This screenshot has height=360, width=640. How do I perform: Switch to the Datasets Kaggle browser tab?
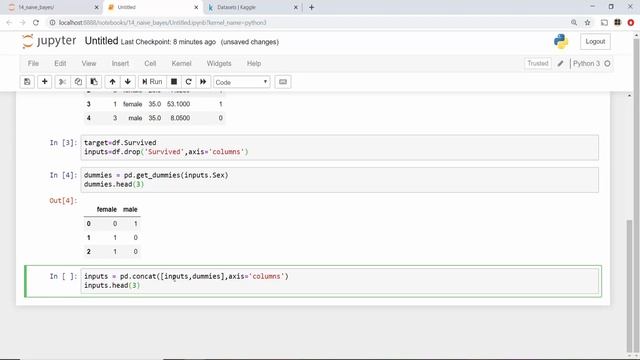[x=253, y=7]
